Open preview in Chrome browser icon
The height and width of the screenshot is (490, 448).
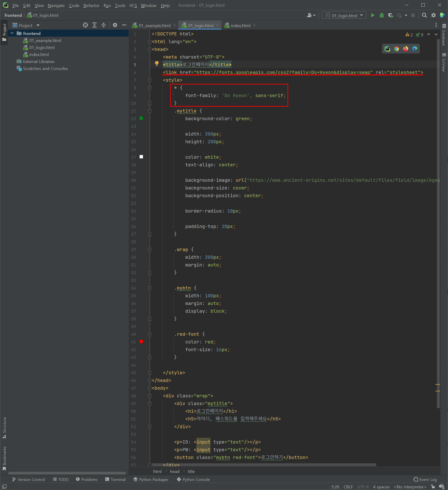pos(397,49)
